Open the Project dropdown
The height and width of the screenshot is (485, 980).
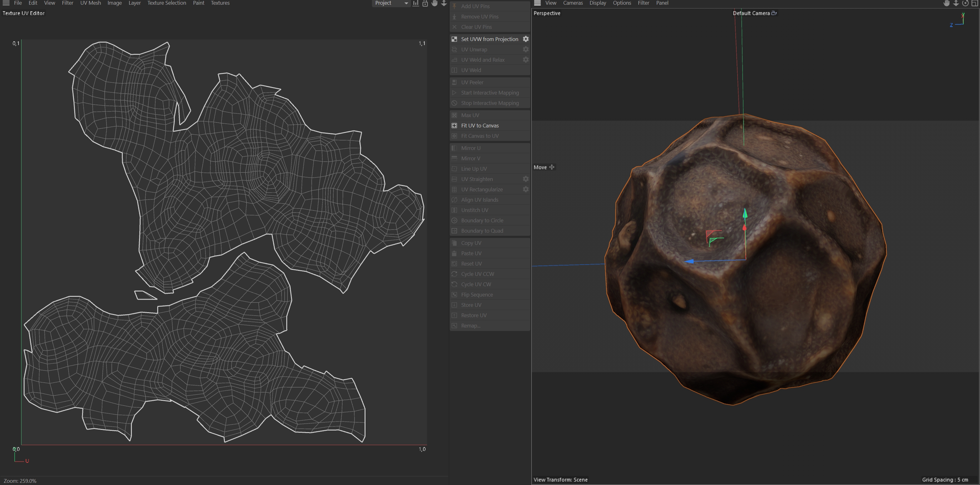391,3
